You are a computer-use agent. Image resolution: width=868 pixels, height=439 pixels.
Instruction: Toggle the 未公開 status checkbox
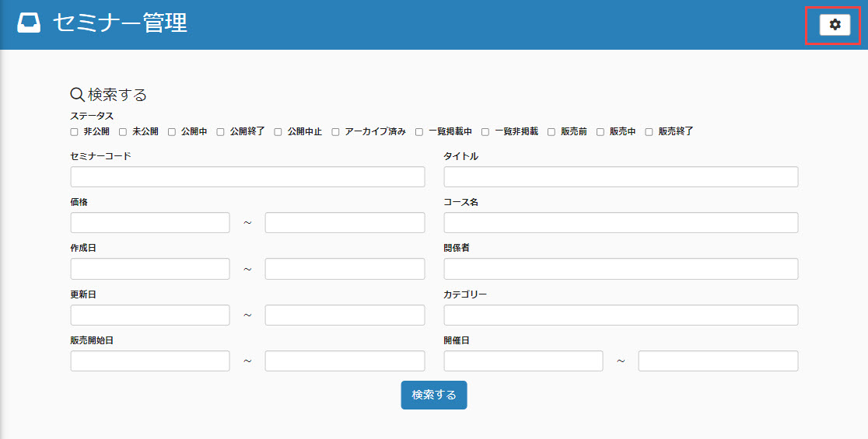pos(123,132)
